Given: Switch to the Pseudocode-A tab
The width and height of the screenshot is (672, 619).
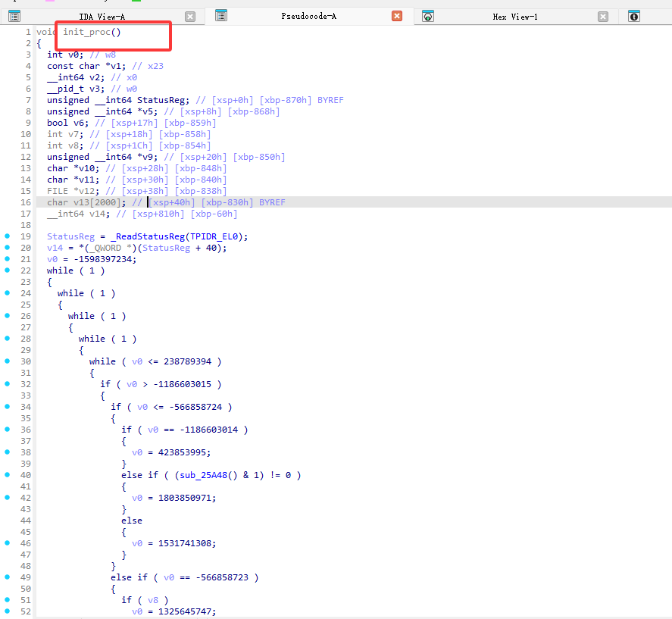Looking at the screenshot, I should coord(308,17).
